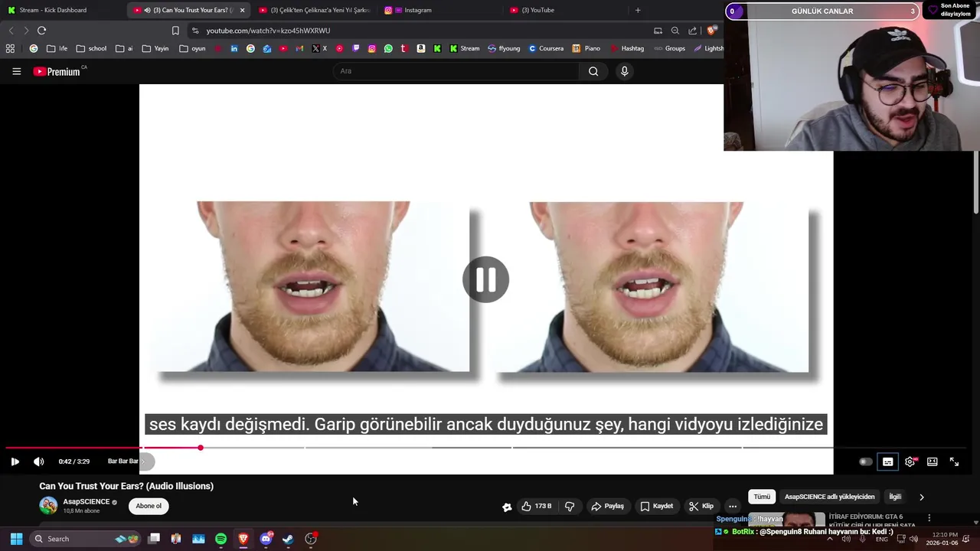The width and height of the screenshot is (980, 551).
Task: Click the large pause overlay on the video
Action: click(x=485, y=279)
